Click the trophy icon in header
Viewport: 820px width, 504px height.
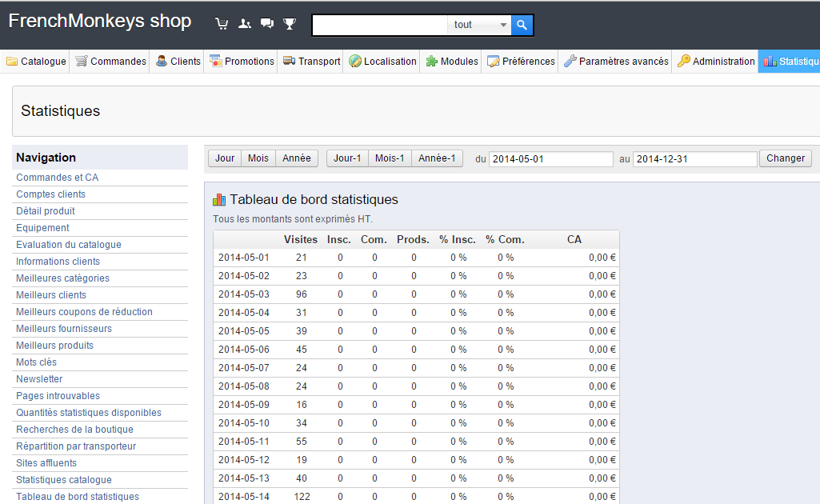click(290, 23)
